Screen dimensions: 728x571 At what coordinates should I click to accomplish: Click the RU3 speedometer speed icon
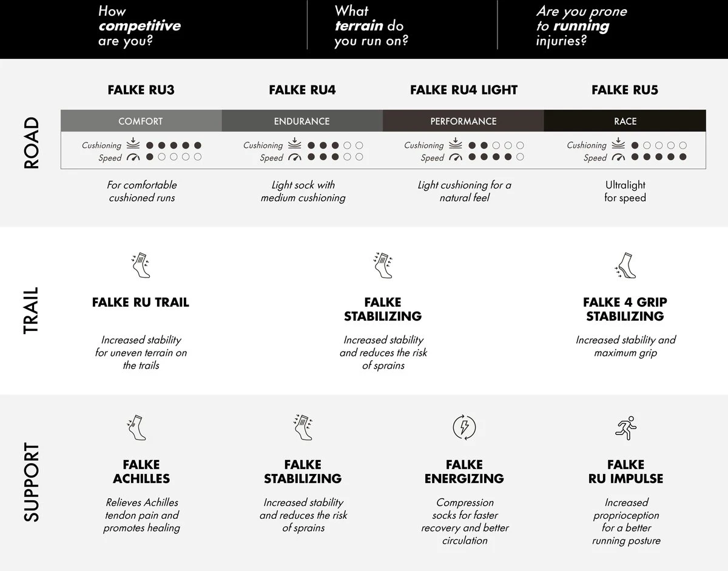[133, 158]
